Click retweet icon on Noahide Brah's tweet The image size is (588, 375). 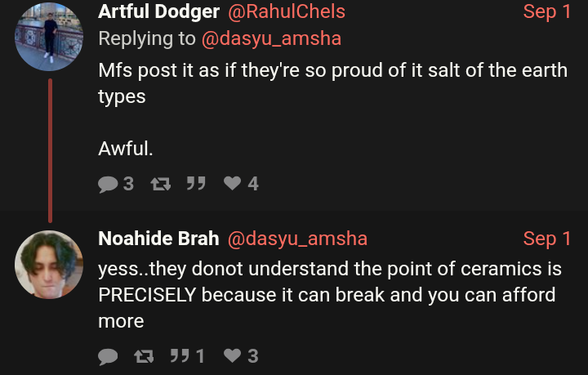[144, 356]
